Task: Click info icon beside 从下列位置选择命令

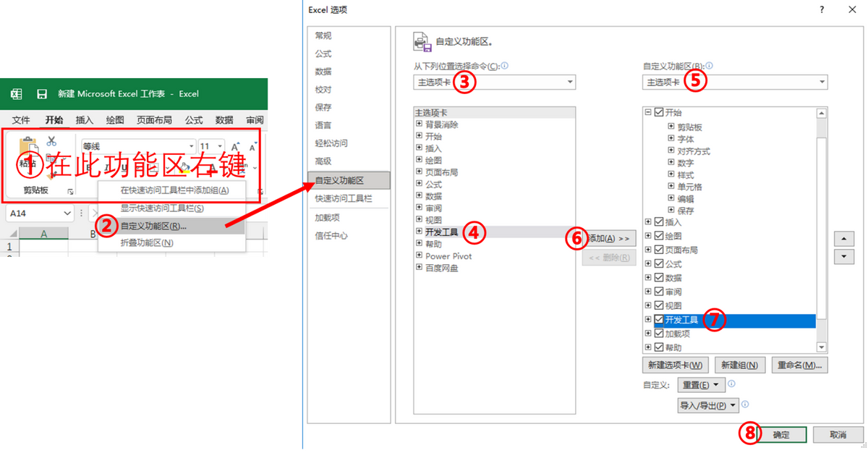Action: tap(504, 65)
